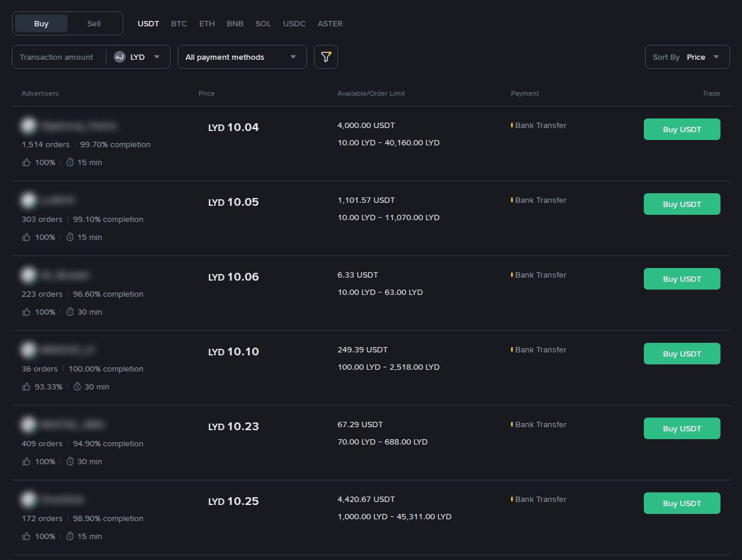Expand All payment methods dropdown
Viewport: 742px width, 560px height.
point(242,57)
